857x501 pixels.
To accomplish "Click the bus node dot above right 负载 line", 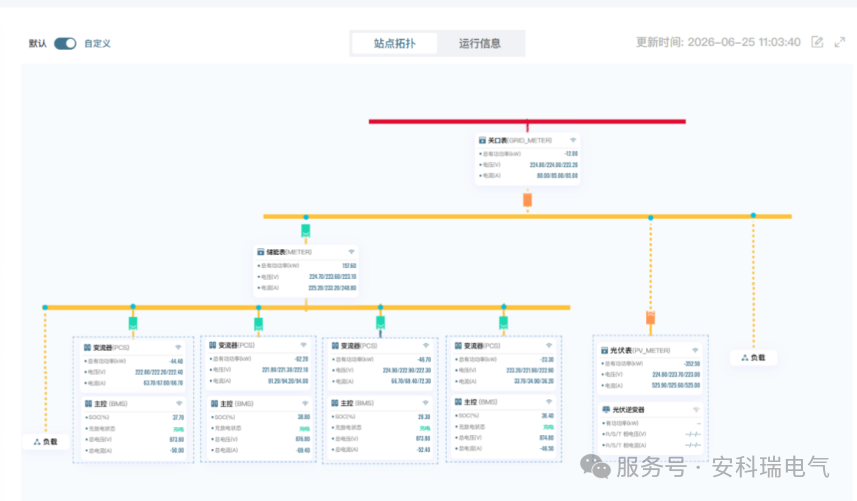I will pos(753,215).
